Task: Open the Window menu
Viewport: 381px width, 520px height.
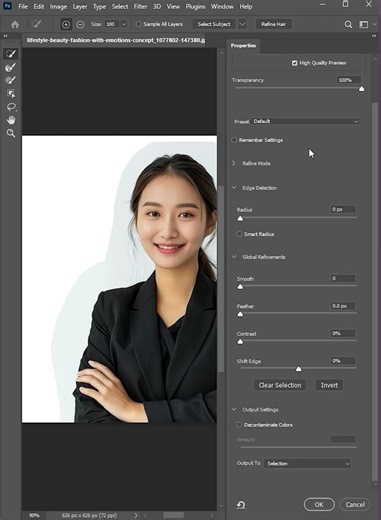Action: [x=222, y=6]
